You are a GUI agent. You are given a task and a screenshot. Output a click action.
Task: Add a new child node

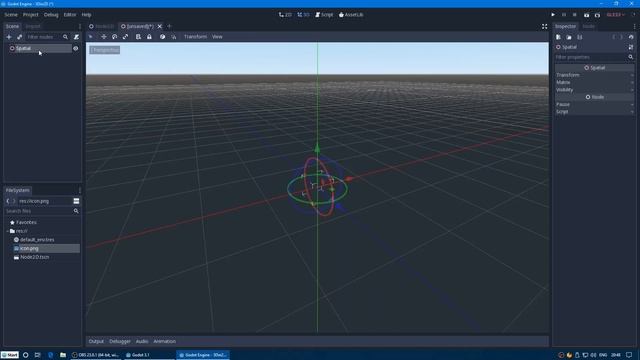[9, 37]
